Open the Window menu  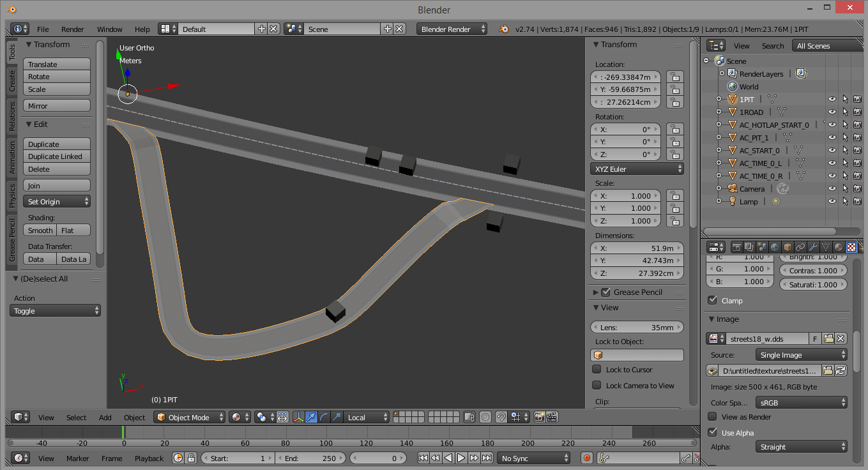(109, 29)
